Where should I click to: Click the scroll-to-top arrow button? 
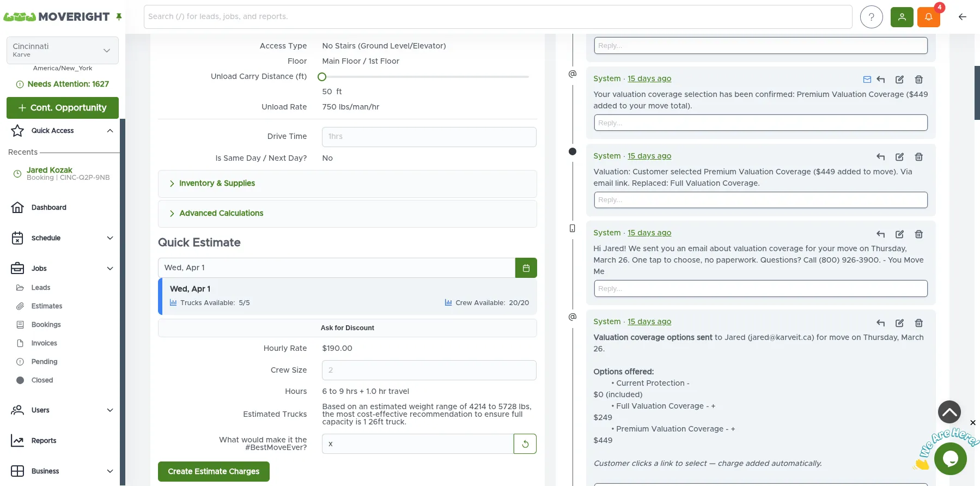tap(949, 412)
